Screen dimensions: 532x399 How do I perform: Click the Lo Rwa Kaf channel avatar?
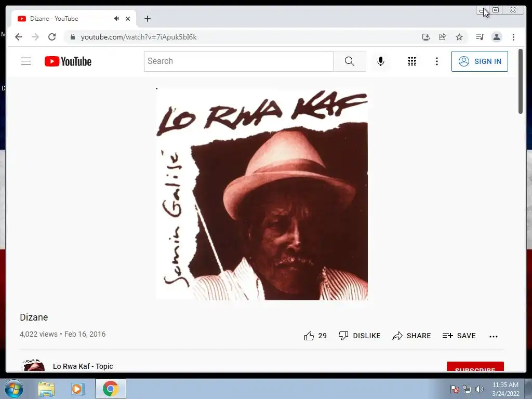(33, 366)
